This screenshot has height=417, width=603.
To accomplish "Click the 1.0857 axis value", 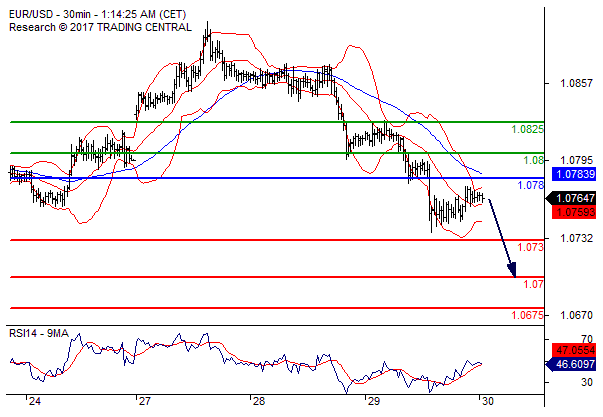I will pyautogui.click(x=576, y=83).
